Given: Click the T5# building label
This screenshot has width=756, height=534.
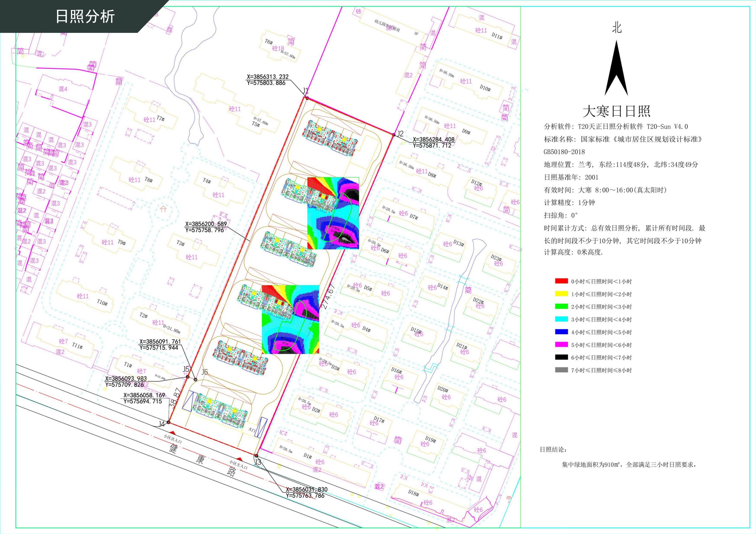Looking at the screenshot, I should coord(256,124).
